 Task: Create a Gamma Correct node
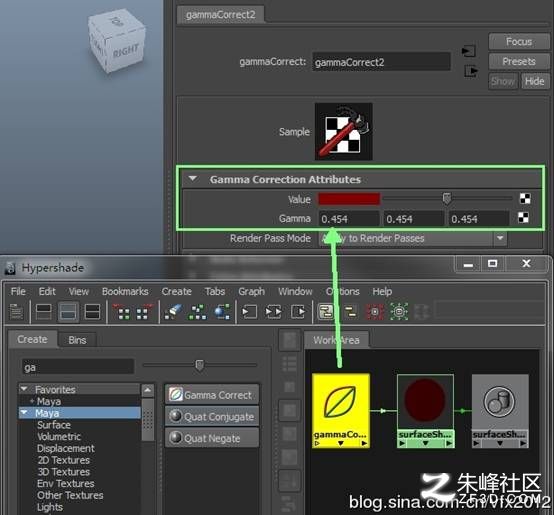tap(212, 395)
